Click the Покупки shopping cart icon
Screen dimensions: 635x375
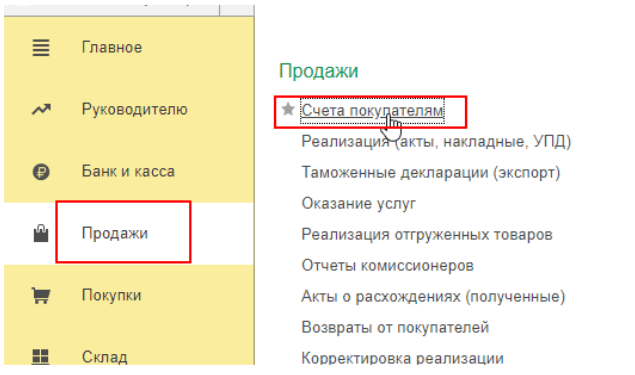click(x=41, y=295)
